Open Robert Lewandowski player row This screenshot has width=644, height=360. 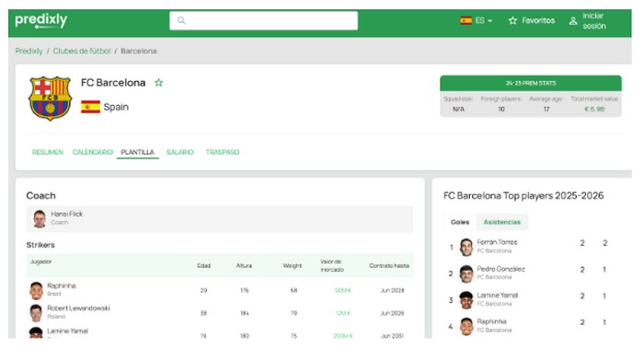(x=220, y=313)
